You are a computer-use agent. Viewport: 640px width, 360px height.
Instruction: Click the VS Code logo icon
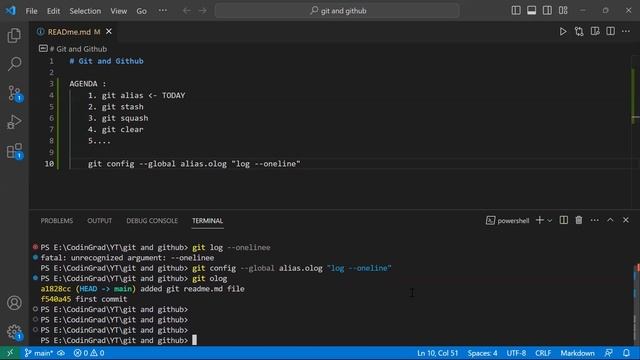click(11, 11)
